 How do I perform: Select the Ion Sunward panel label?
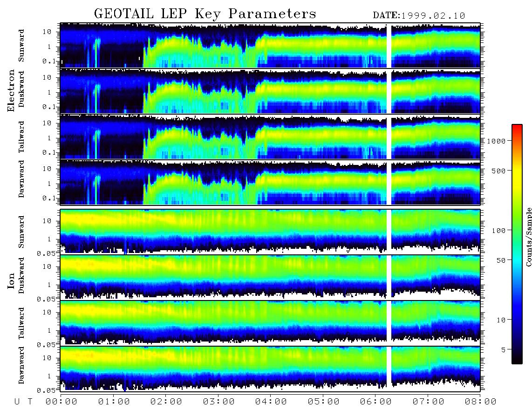click(21, 232)
